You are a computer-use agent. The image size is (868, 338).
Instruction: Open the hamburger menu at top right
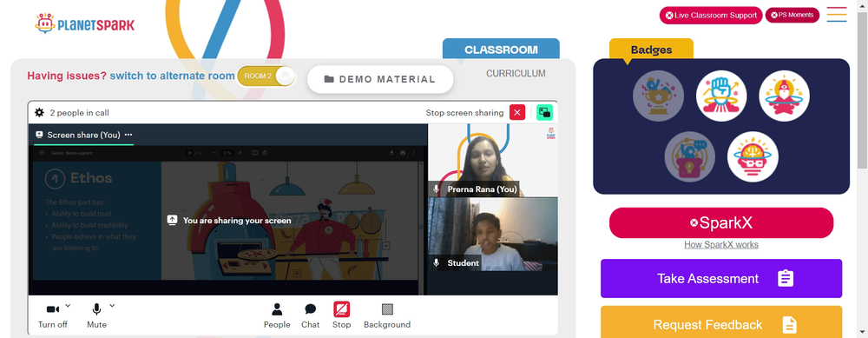coord(837,15)
